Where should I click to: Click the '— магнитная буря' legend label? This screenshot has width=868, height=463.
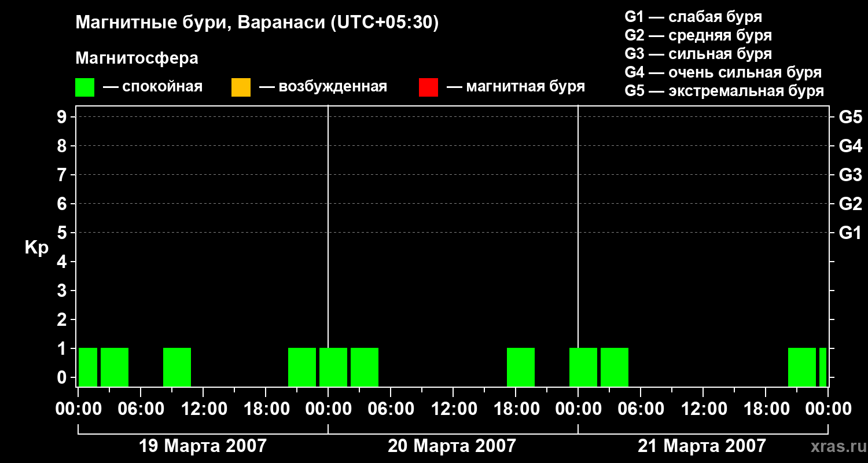[x=516, y=87]
